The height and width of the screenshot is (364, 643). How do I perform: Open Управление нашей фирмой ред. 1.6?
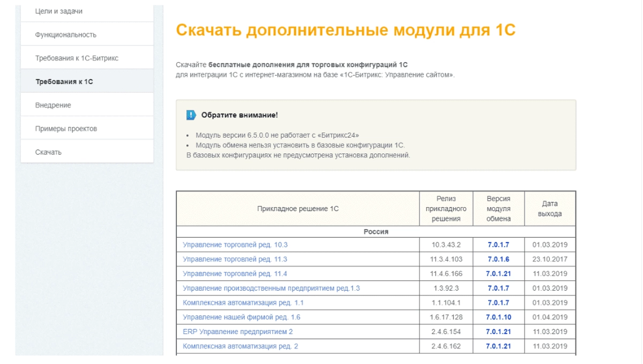pos(242,317)
